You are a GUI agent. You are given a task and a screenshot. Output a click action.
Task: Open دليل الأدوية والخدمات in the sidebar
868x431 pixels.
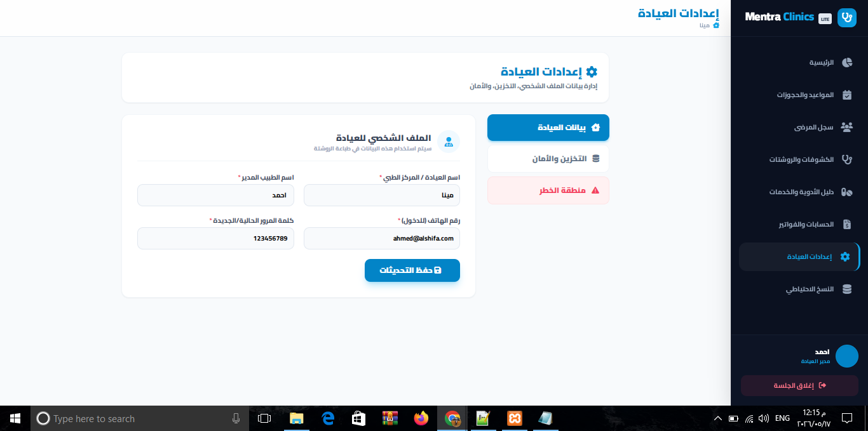[799, 192]
